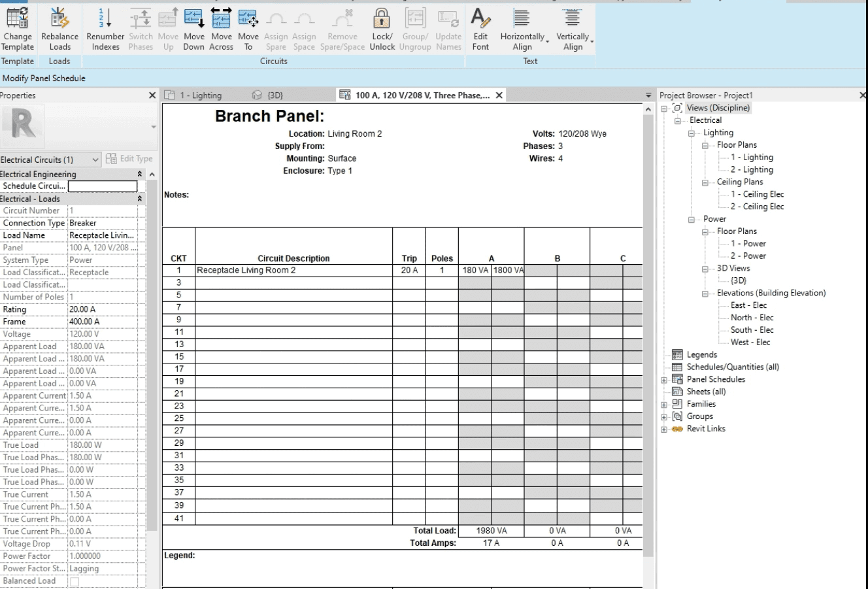Switch to the {3D} view tab
Viewport: 868px width, 589px height.
pos(273,95)
